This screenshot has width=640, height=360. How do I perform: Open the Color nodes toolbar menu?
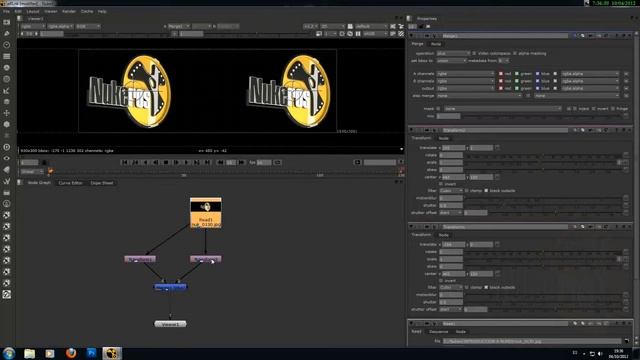click(7, 68)
